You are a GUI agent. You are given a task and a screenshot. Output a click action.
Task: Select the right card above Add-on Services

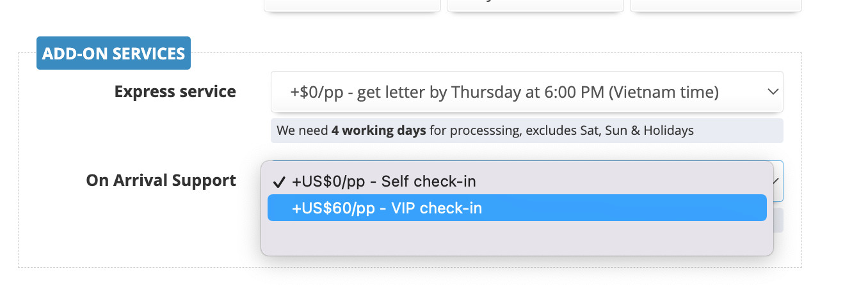point(716,6)
